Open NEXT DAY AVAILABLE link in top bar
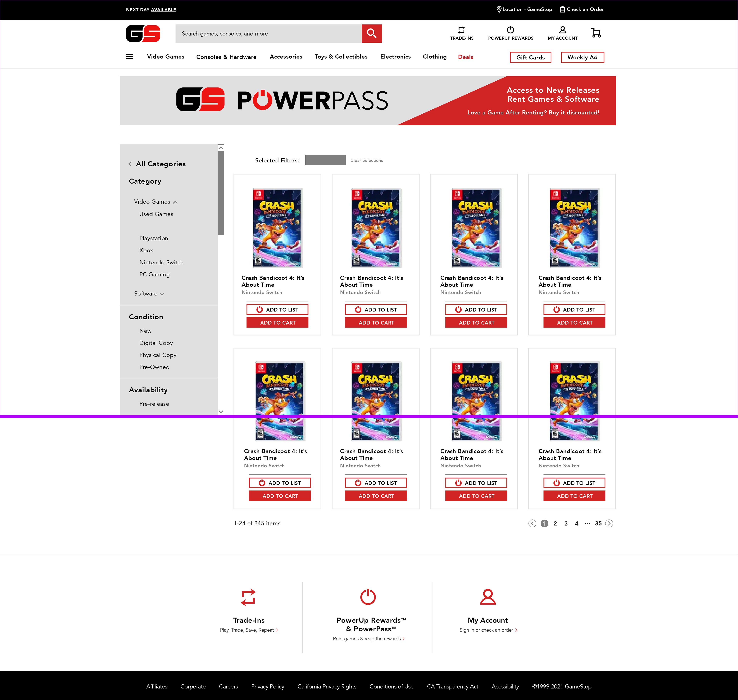738x700 pixels. coord(151,10)
